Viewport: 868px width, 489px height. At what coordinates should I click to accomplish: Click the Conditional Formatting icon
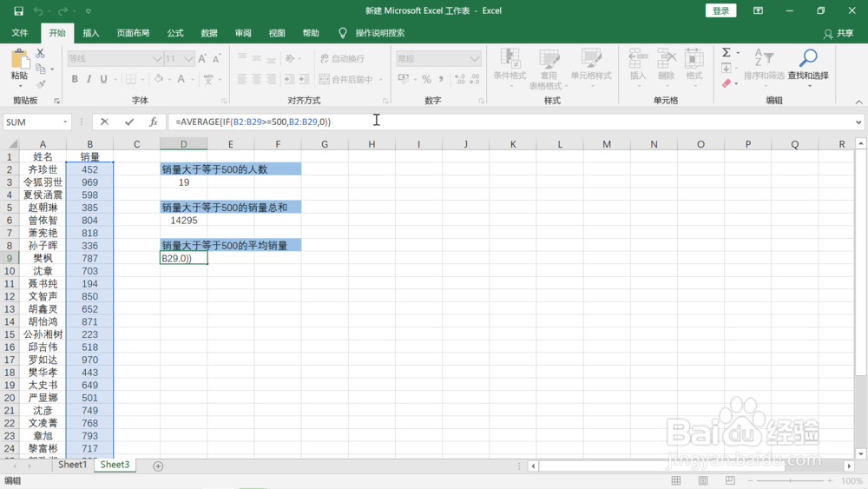click(x=510, y=59)
